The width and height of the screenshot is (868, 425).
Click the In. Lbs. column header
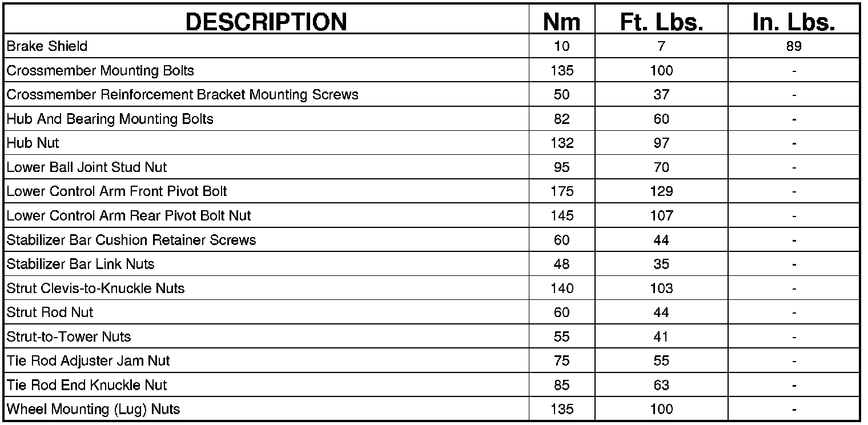pos(794,22)
